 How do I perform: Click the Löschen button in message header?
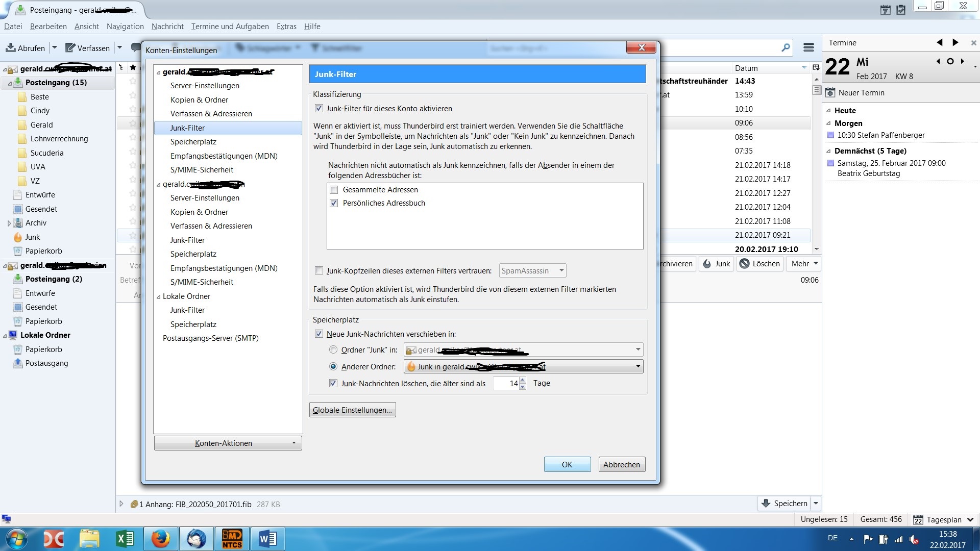coord(760,264)
